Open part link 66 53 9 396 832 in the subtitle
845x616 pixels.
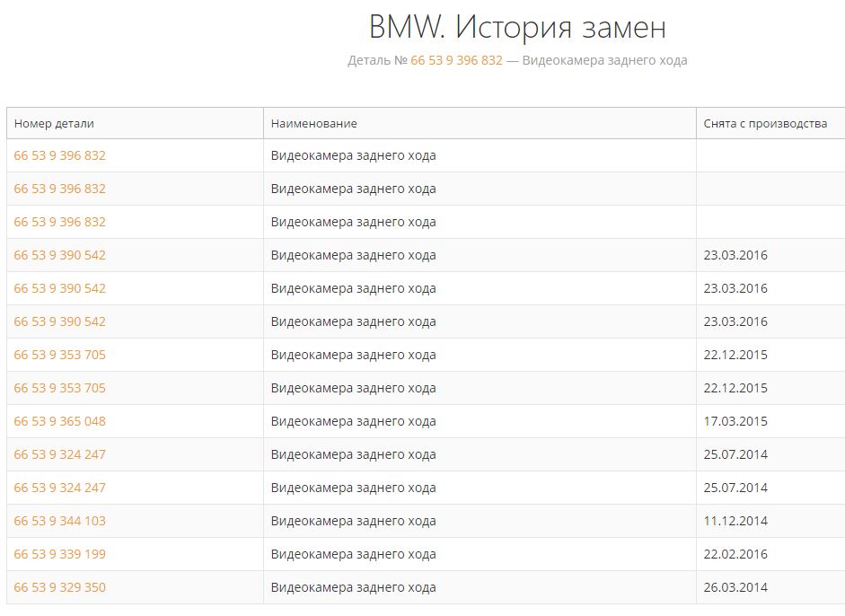[x=456, y=60]
